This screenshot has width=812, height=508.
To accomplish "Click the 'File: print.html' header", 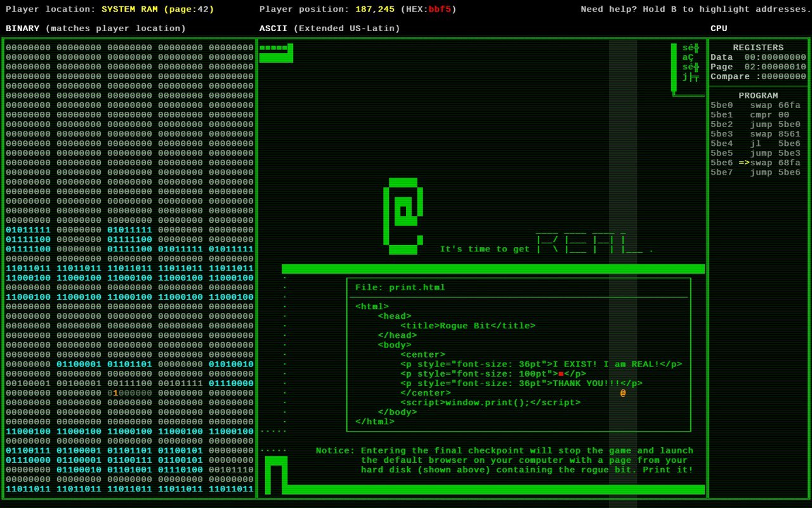I will tap(400, 288).
